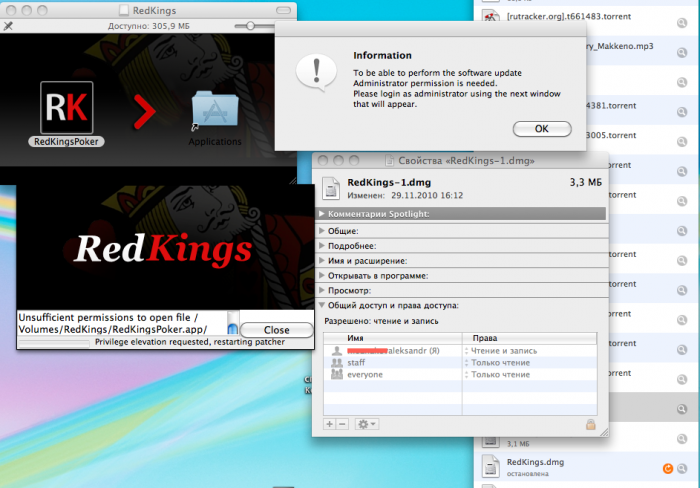Click the lock icon in the info window
The height and width of the screenshot is (488, 700).
click(591, 424)
